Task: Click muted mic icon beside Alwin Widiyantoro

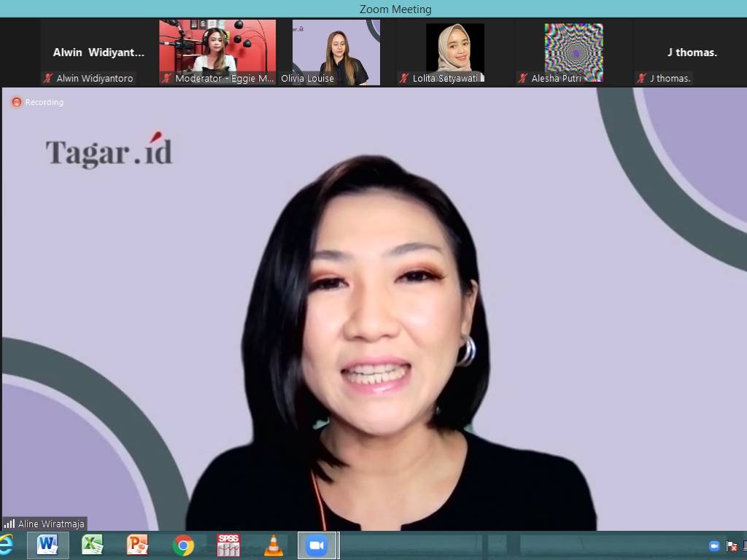Action: (x=47, y=78)
